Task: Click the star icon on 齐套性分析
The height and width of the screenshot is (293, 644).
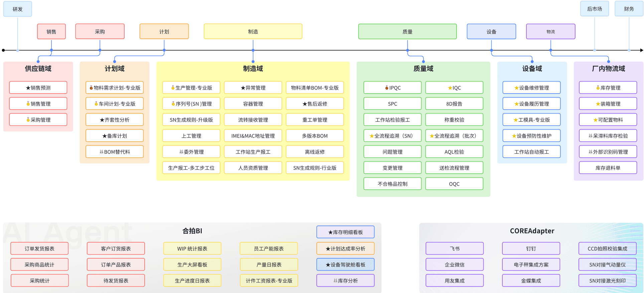Action: [x=102, y=120]
